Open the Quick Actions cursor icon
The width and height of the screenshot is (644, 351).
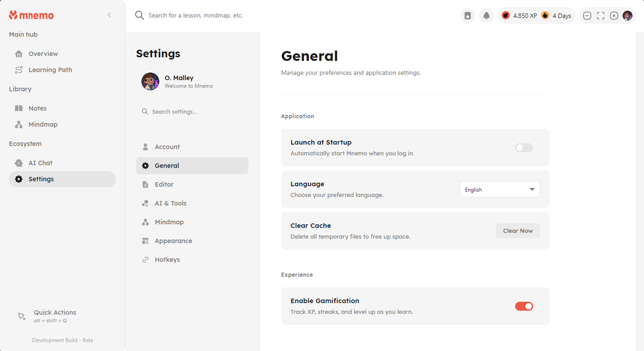point(22,316)
